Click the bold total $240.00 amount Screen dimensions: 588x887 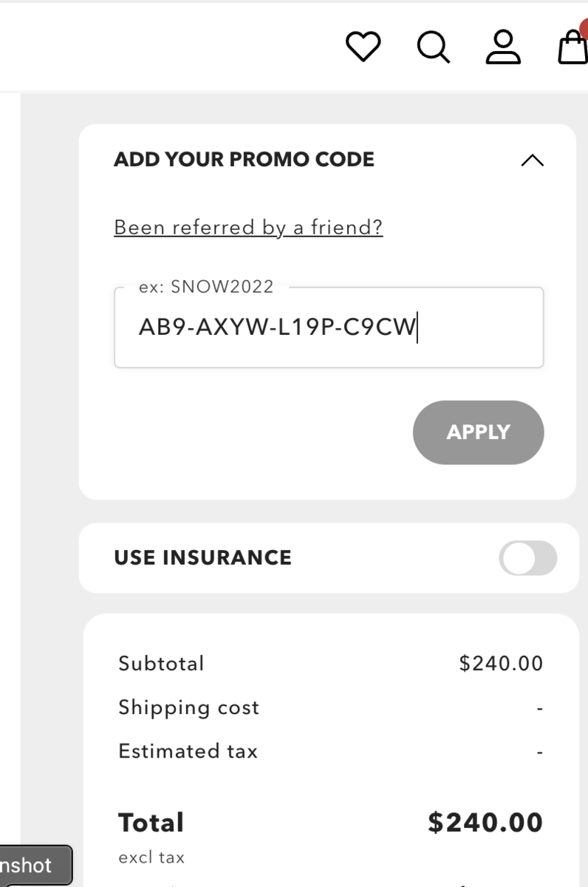[485, 823]
